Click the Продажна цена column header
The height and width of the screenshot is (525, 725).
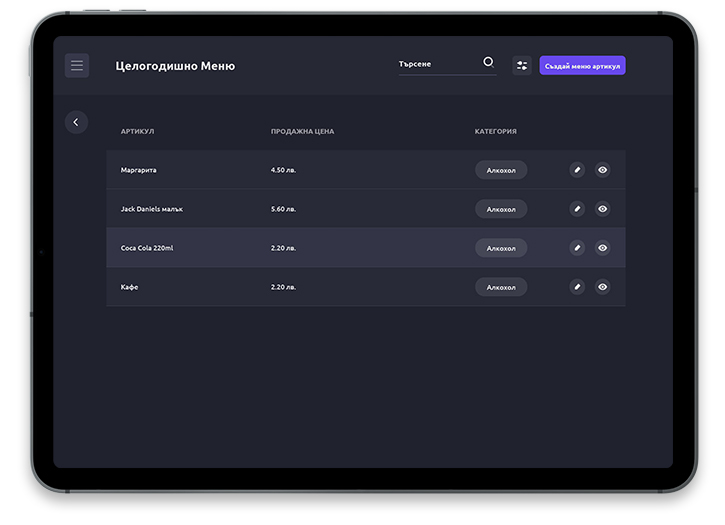(302, 131)
